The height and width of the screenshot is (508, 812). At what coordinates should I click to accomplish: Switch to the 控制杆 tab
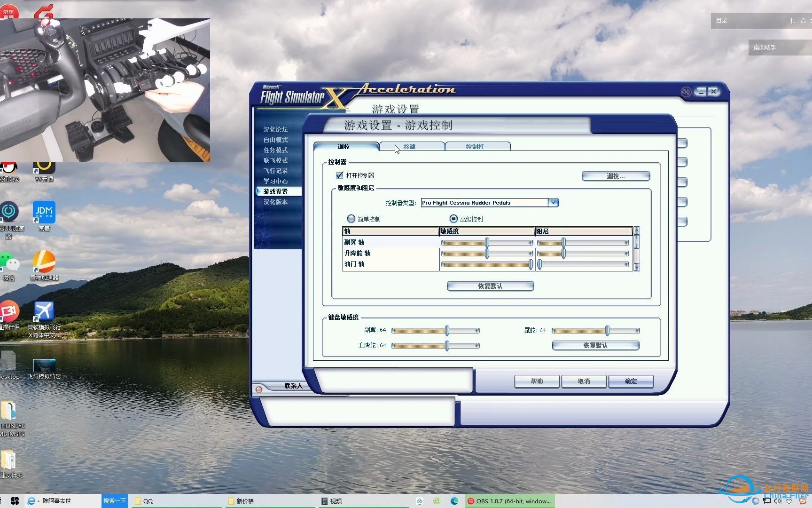tap(475, 147)
